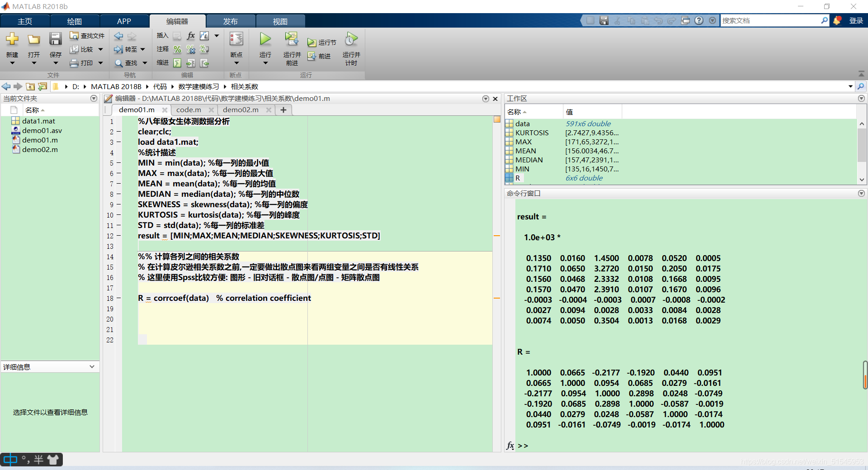
Task: Click the insert function fx icon
Action: pos(191,36)
